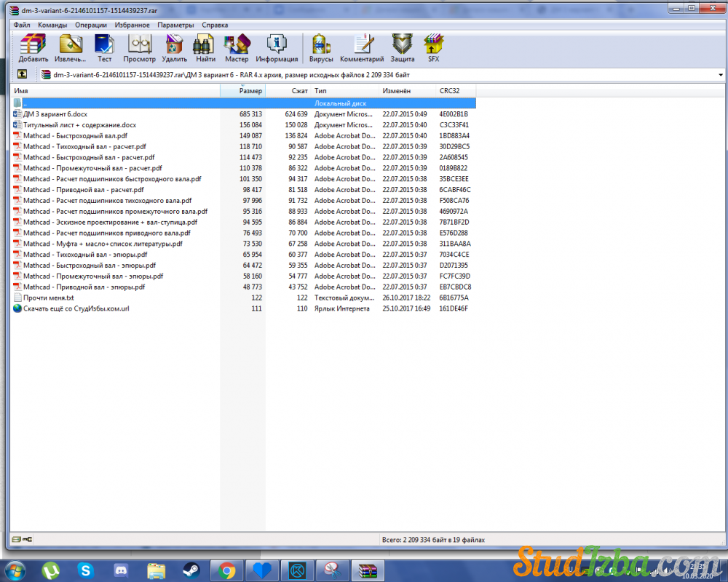728x582 pixels.
Task: Switch to WinRAR taskbar button
Action: (368, 570)
